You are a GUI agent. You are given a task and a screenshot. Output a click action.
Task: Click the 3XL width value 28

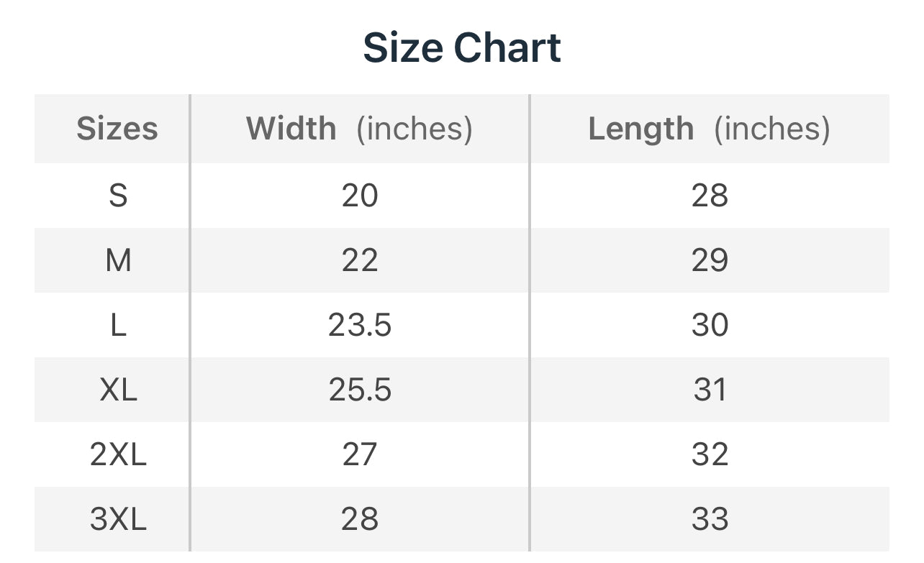pyautogui.click(x=360, y=519)
